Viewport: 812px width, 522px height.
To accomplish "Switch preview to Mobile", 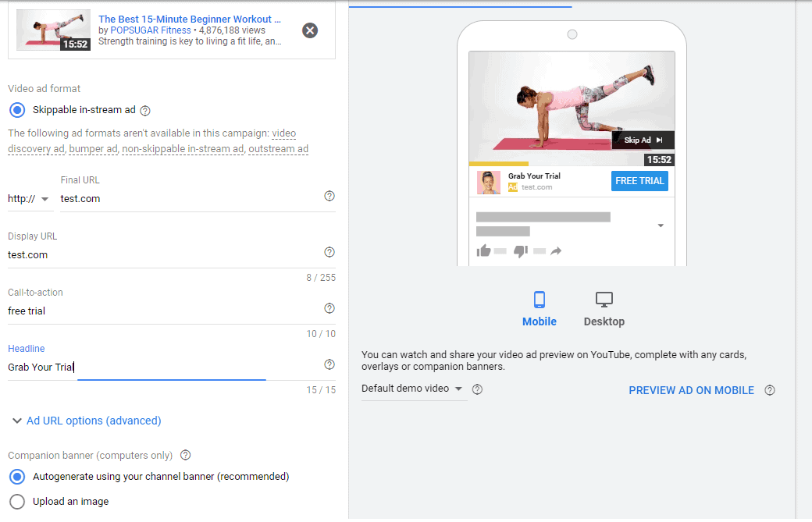I will click(539, 309).
